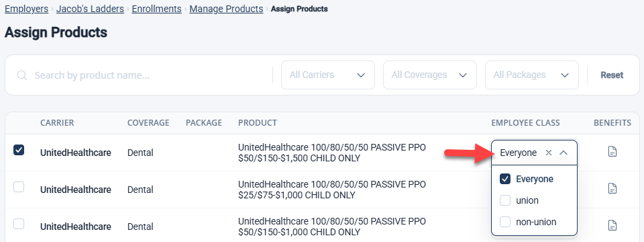The height and width of the screenshot is (242, 644).
Task: Open the Employee Class combo box showing Everyone
Action: [534, 153]
